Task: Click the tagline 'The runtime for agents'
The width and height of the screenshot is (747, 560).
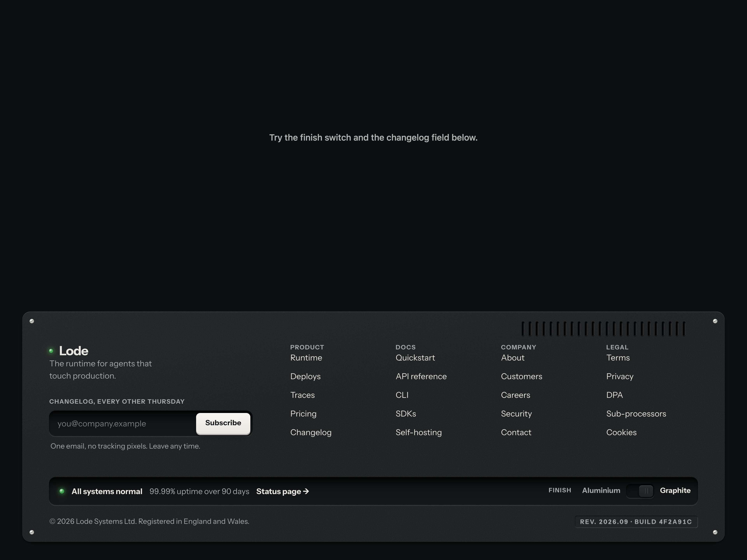Action: pos(101,370)
